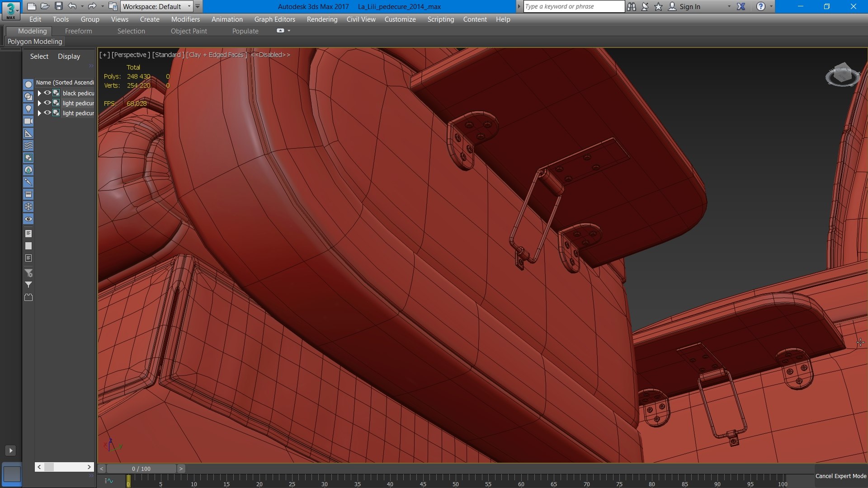
Task: Switch to the Object Paint ribbon tab
Action: click(189, 31)
